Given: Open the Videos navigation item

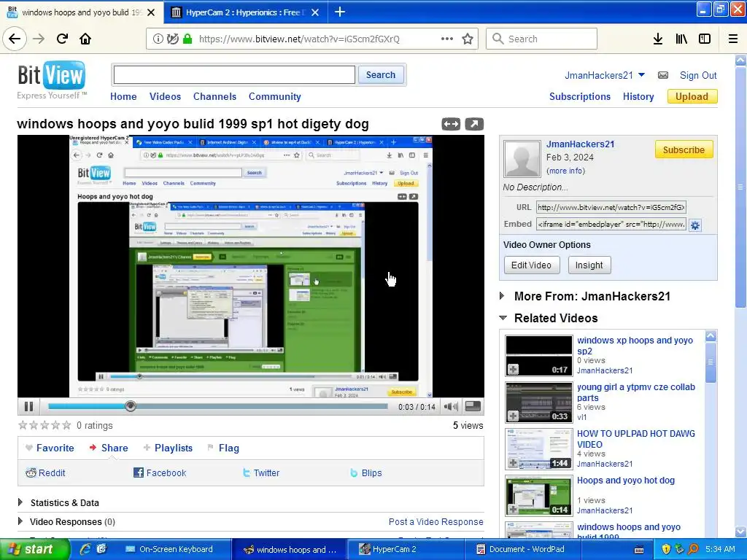Looking at the screenshot, I should click(x=165, y=96).
